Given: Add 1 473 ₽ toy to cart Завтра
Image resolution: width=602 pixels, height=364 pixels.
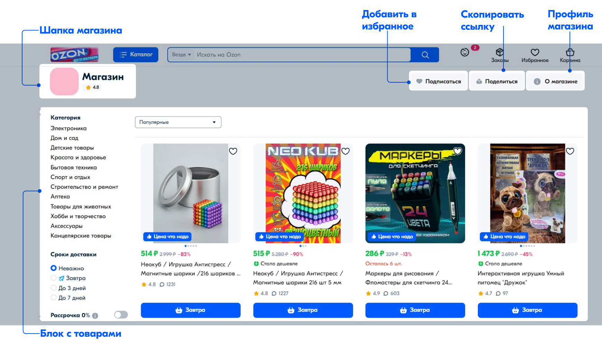Looking at the screenshot, I should (x=527, y=310).
